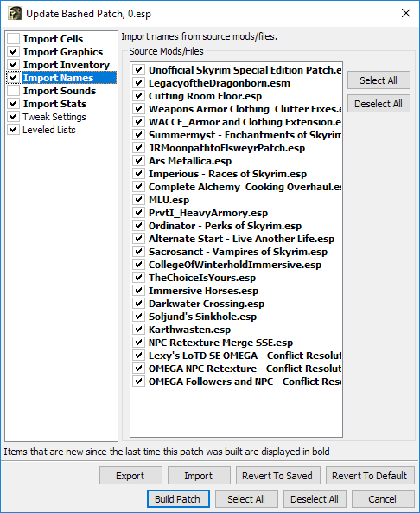Tick the Import Cells checkbox
420x513 pixels.
point(14,39)
